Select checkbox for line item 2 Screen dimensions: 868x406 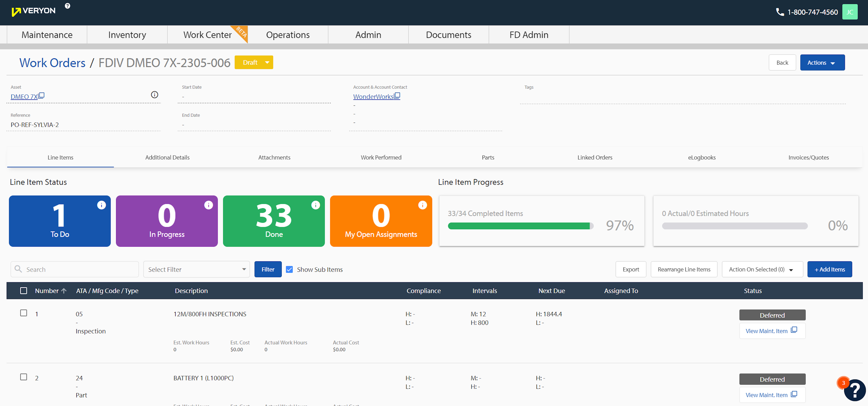point(24,377)
